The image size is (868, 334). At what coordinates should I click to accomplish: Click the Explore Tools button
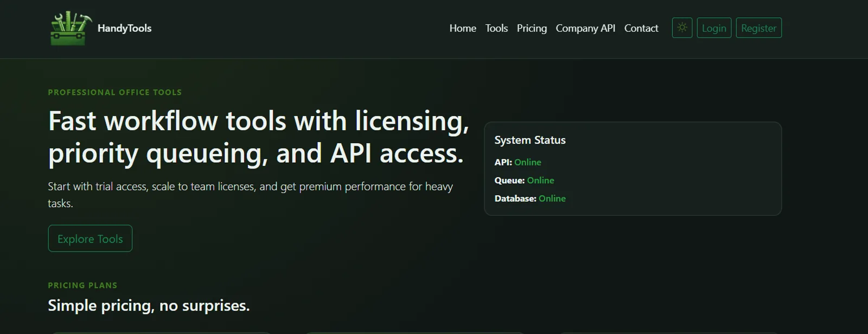click(90, 239)
